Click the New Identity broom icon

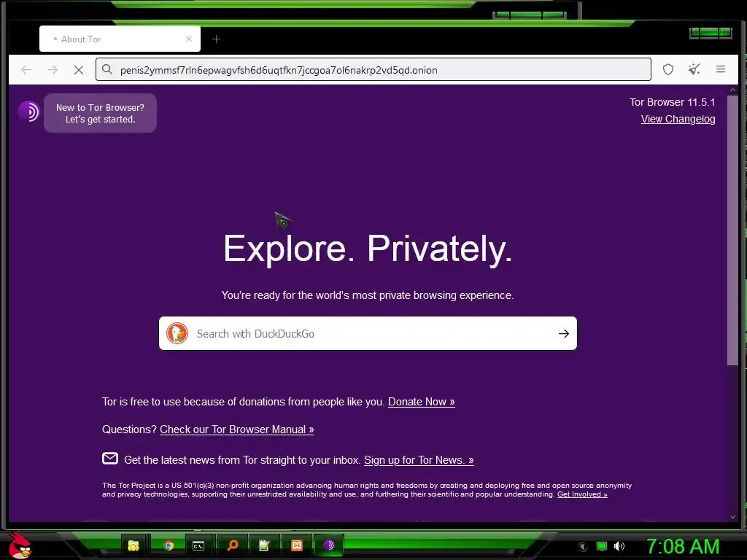click(694, 69)
